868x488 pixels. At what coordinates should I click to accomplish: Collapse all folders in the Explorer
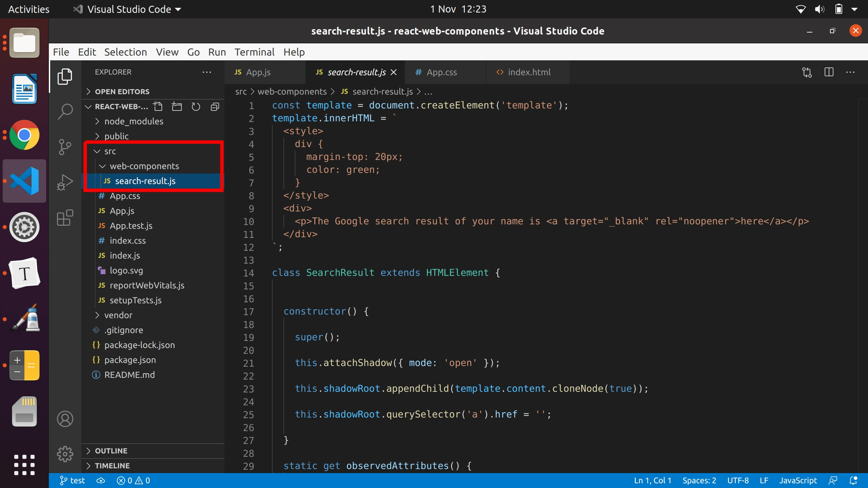click(x=215, y=106)
